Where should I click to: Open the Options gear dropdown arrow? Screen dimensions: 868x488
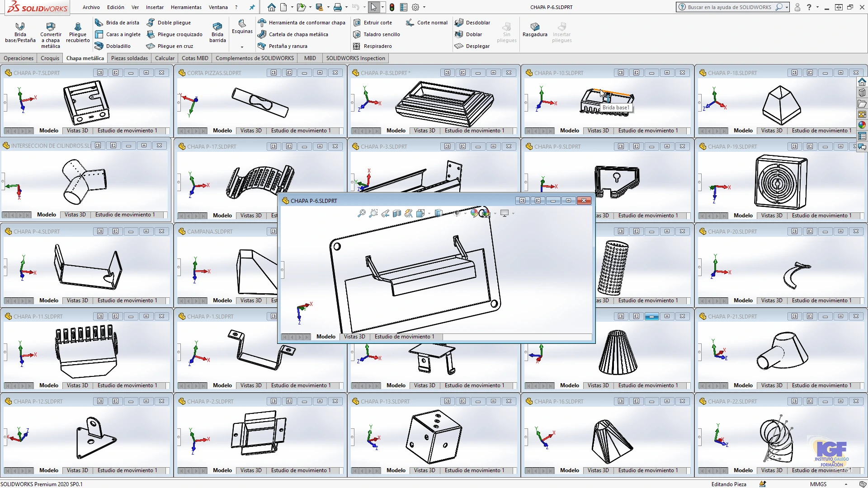424,7
